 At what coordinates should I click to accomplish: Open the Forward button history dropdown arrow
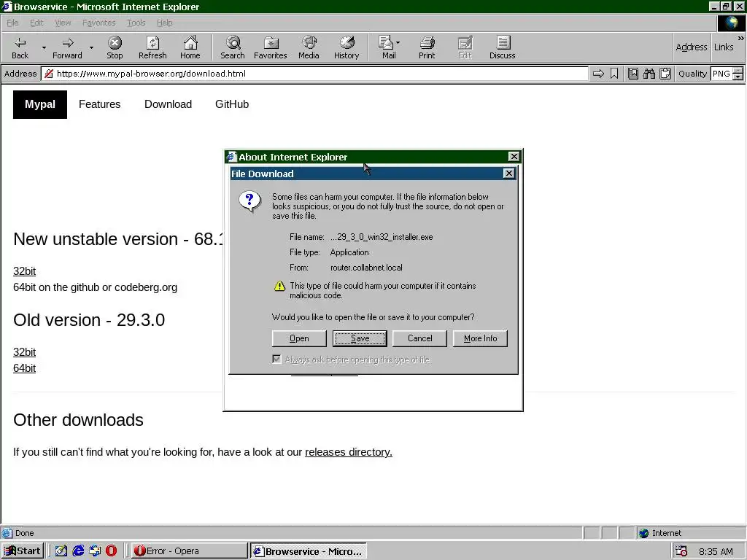coord(91,47)
